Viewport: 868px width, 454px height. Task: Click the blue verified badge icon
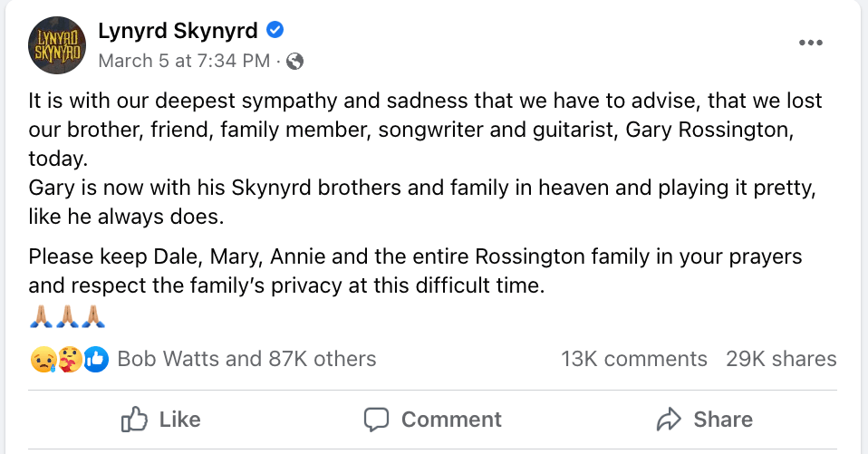point(275,31)
